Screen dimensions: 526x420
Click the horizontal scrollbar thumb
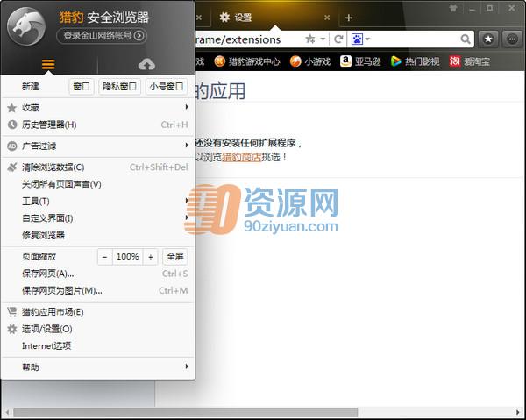click(186, 412)
